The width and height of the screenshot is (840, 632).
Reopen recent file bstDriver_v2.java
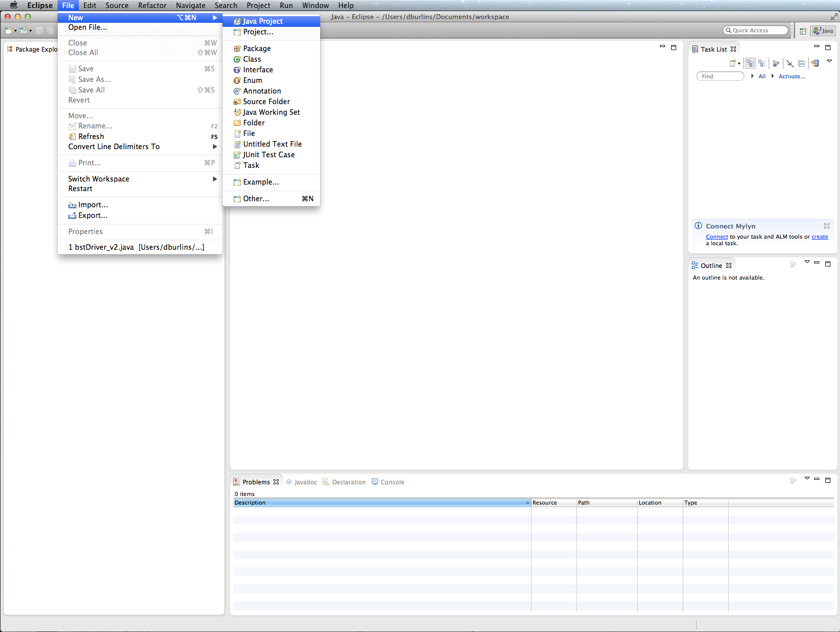click(140, 247)
